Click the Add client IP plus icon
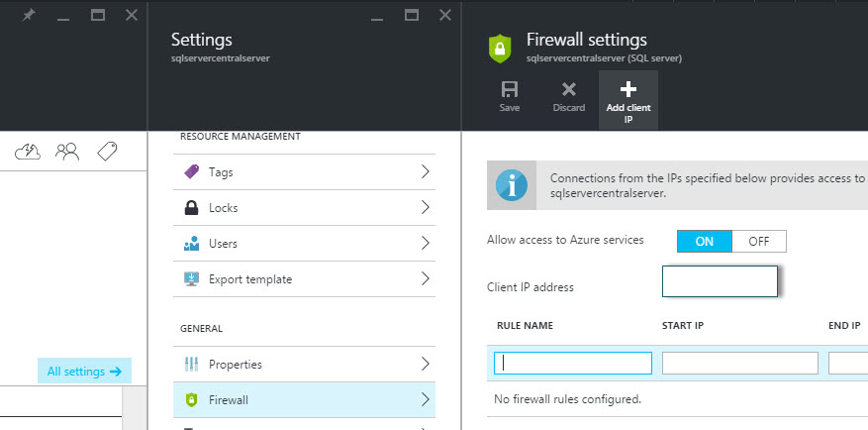This screenshot has height=430, width=868. pos(627,90)
